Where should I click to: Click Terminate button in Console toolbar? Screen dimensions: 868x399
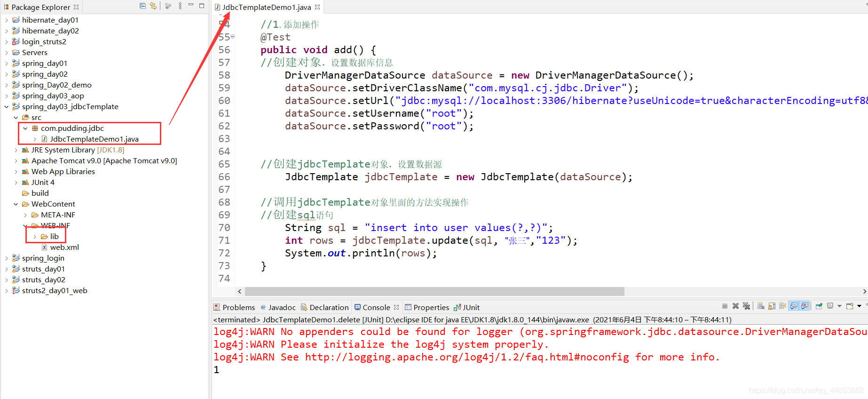[725, 306]
